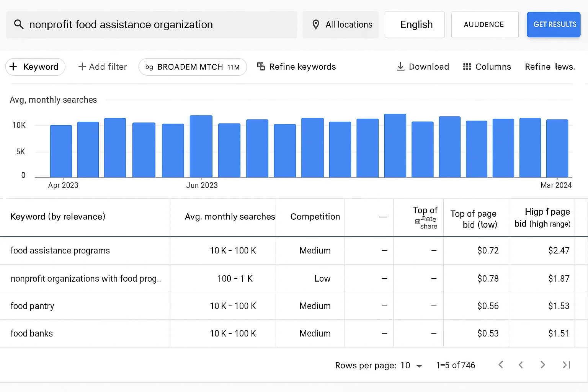Switch to the AUUDENCE tab

click(485, 24)
